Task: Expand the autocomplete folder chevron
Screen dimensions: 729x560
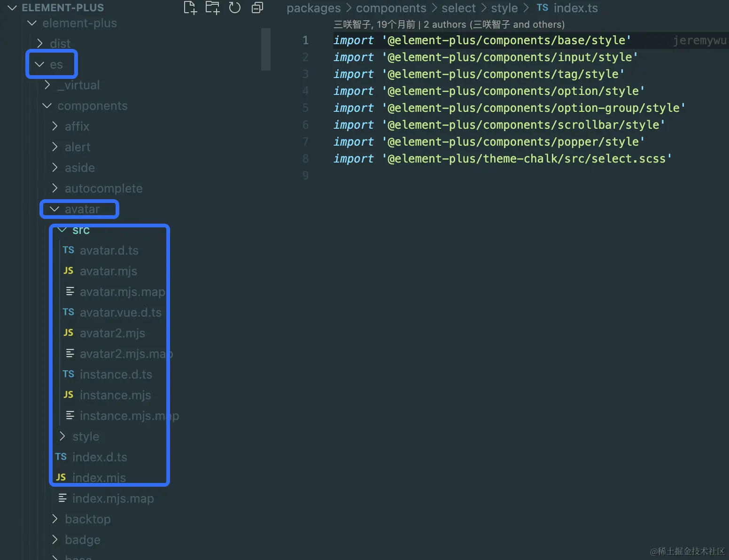Action: tap(55, 188)
